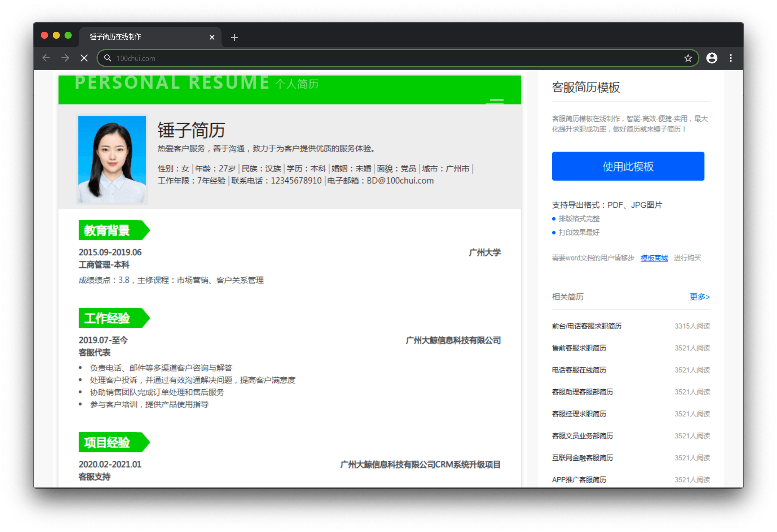Click the 2015.09-2019.06 education date
The width and height of the screenshot is (777, 532).
[110, 252]
